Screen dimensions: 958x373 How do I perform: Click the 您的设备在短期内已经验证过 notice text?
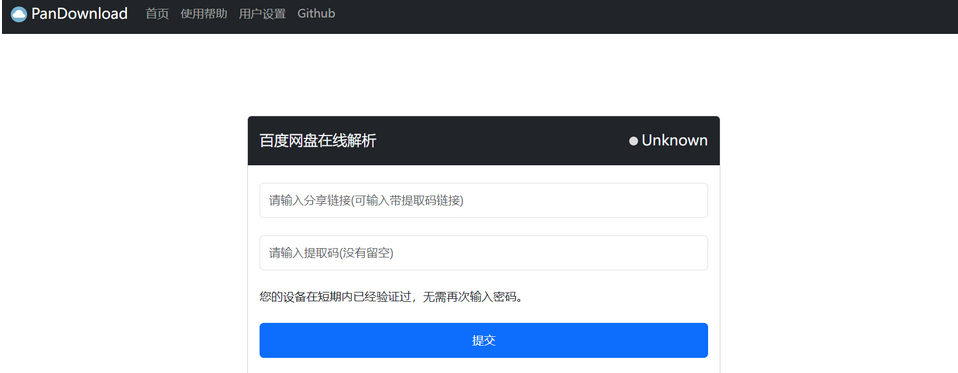pos(392,297)
